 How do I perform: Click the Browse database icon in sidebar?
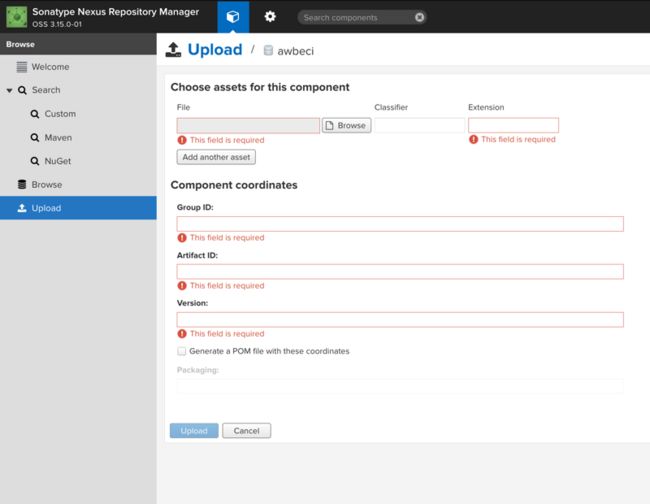22,184
